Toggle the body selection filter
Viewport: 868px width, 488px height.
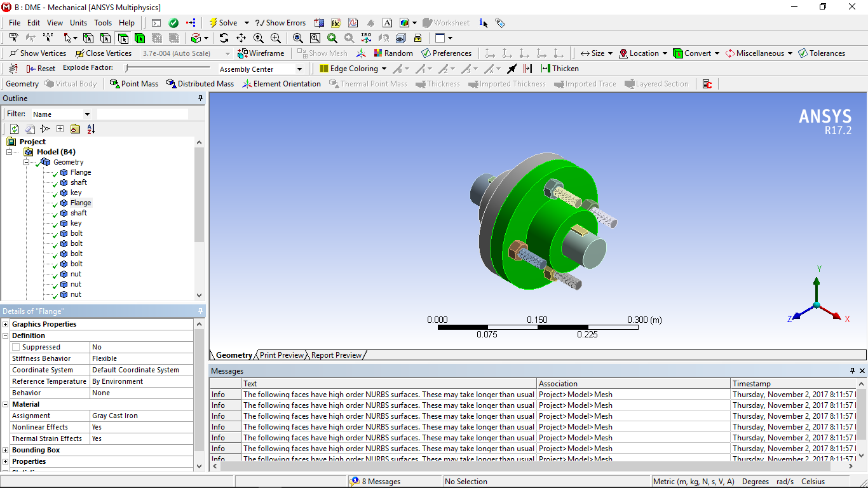[x=139, y=38]
